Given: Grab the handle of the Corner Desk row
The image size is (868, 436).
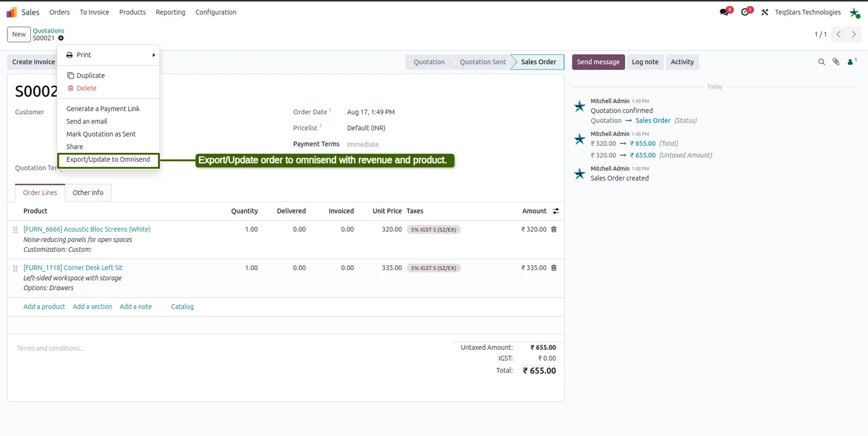Looking at the screenshot, I should coord(15,268).
